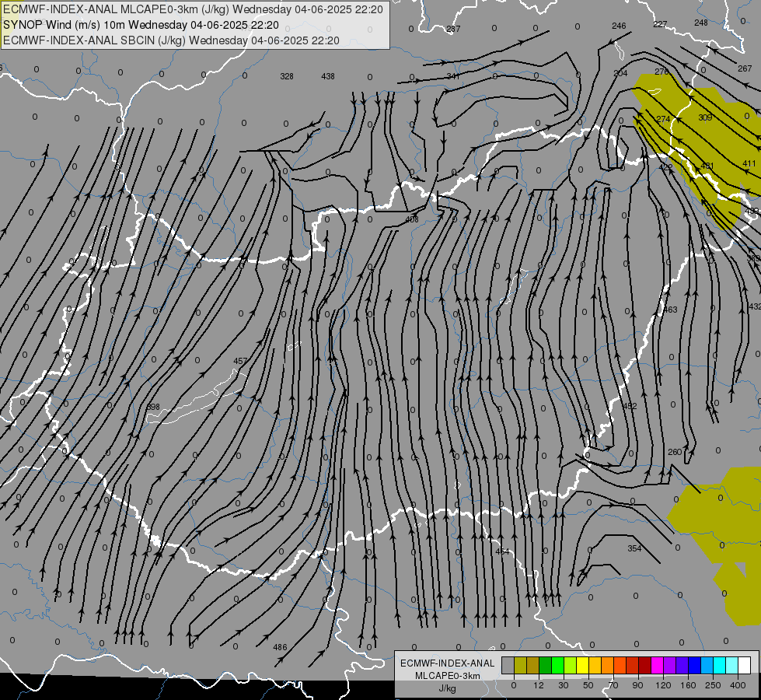
Task: Choose the pure yellow legend swatch
Action: tap(582, 665)
